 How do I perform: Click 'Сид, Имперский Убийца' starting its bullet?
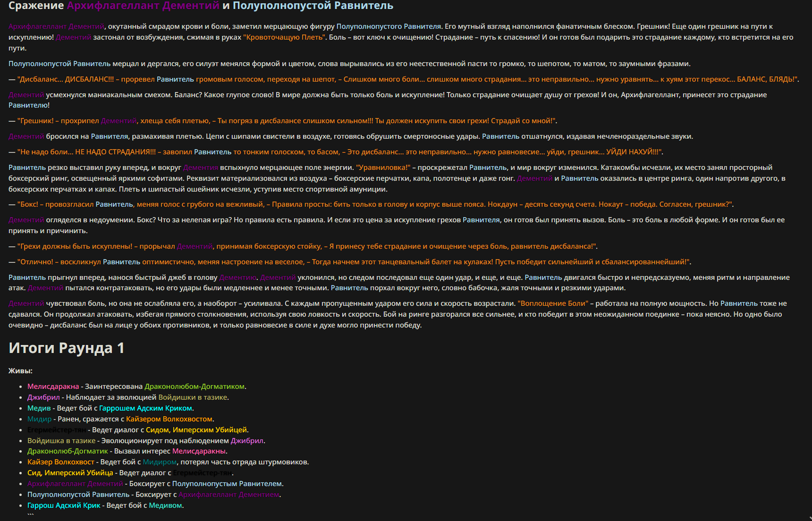click(x=70, y=473)
